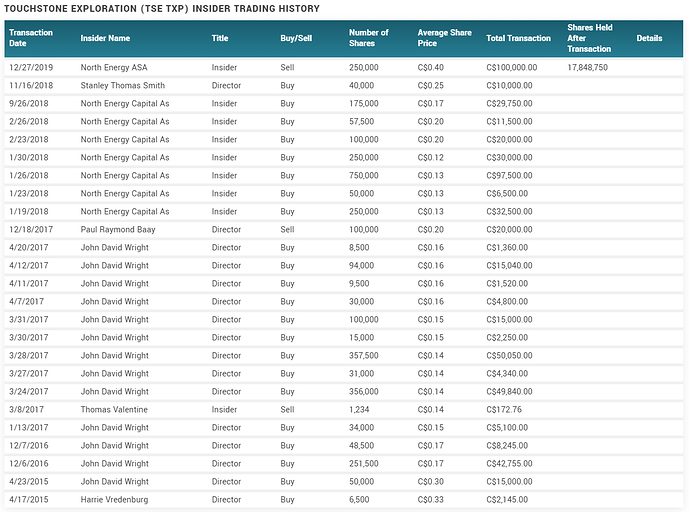Select the 4/23/2015 date cell
690x512 pixels.
29,482
